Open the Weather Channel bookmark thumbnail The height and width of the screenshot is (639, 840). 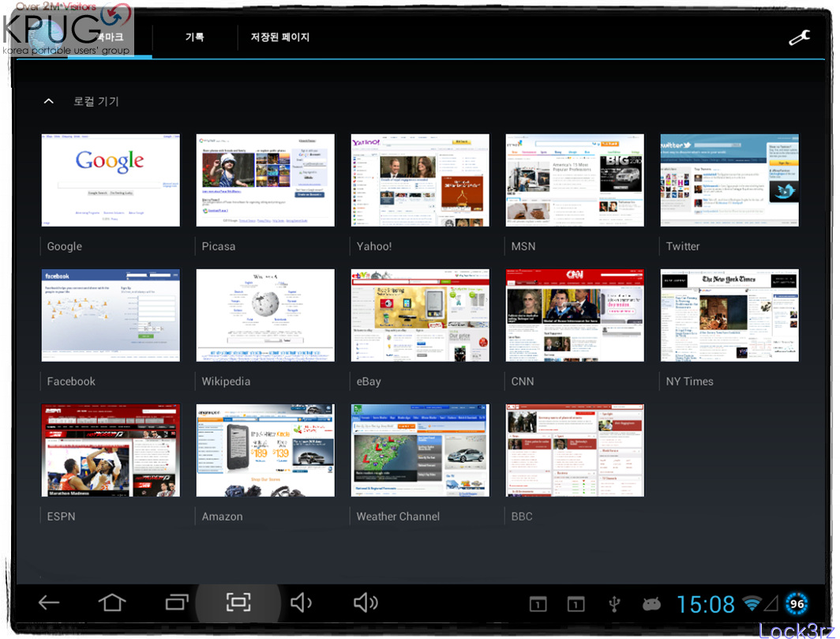pyautogui.click(x=420, y=450)
